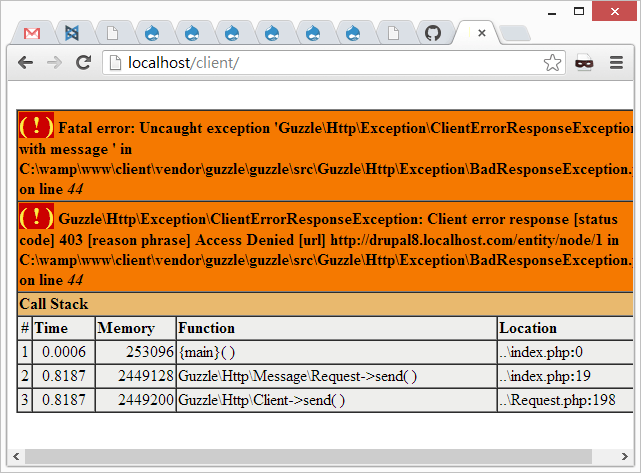Close the active tab with its X
This screenshot has width=641, height=473.
click(482, 33)
